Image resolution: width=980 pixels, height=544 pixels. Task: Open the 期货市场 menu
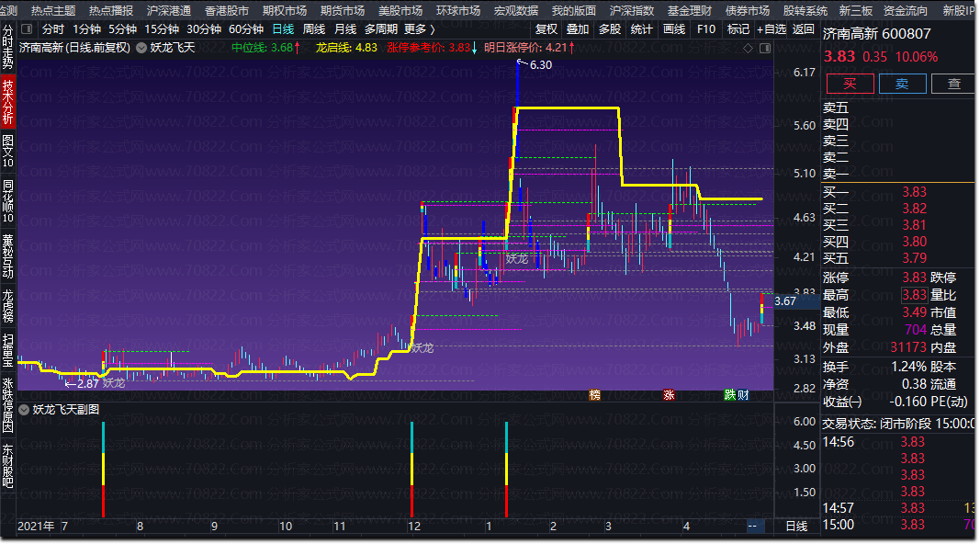point(343,11)
